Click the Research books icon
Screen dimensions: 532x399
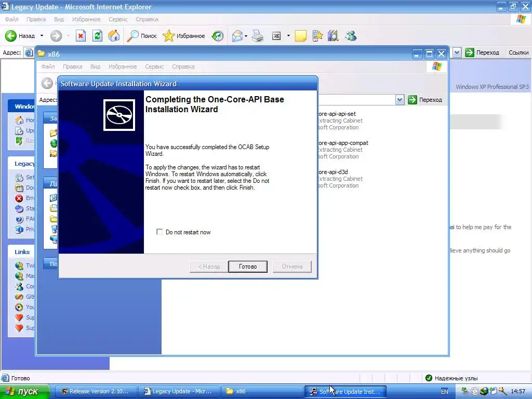click(x=333, y=36)
